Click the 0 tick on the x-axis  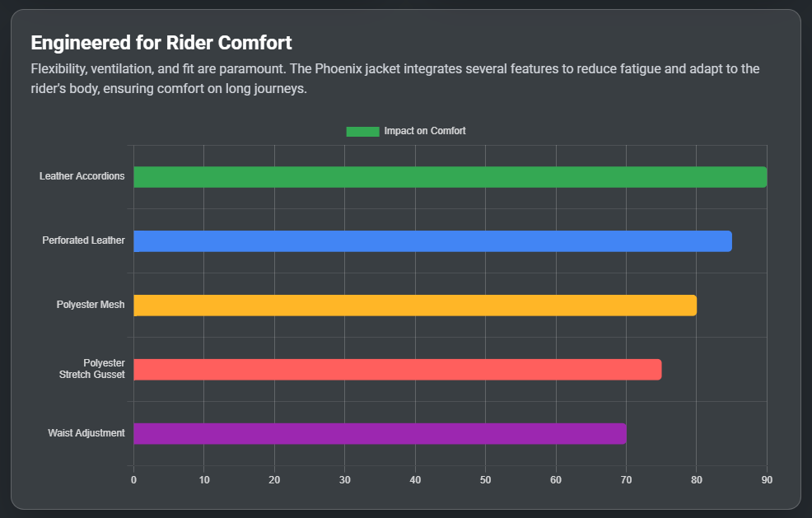(133, 480)
